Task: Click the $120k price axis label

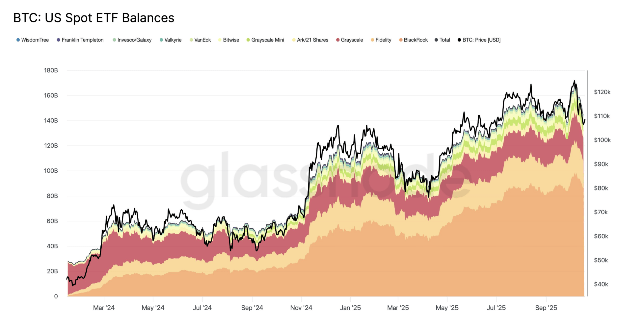Action: click(x=602, y=92)
